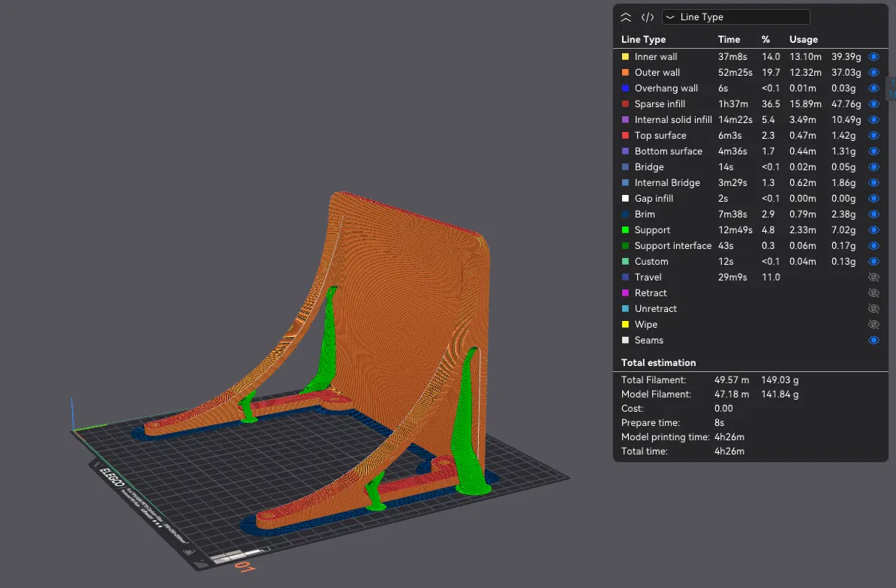Toggle Support interface visibility eye
Viewport: 896px width, 588px height.
coord(873,245)
